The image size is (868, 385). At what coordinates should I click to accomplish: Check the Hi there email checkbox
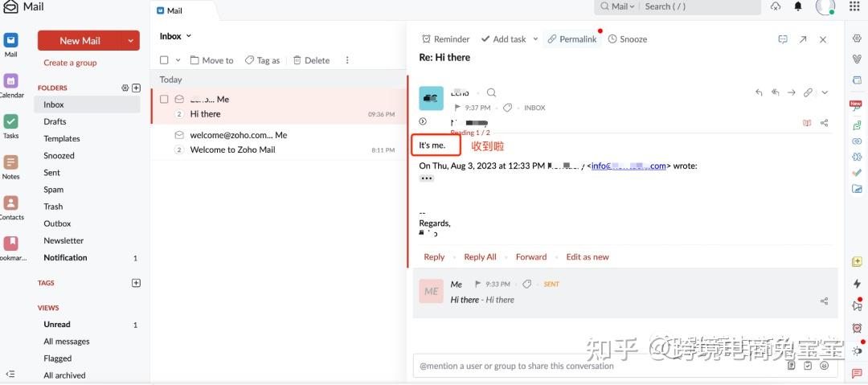coord(164,99)
